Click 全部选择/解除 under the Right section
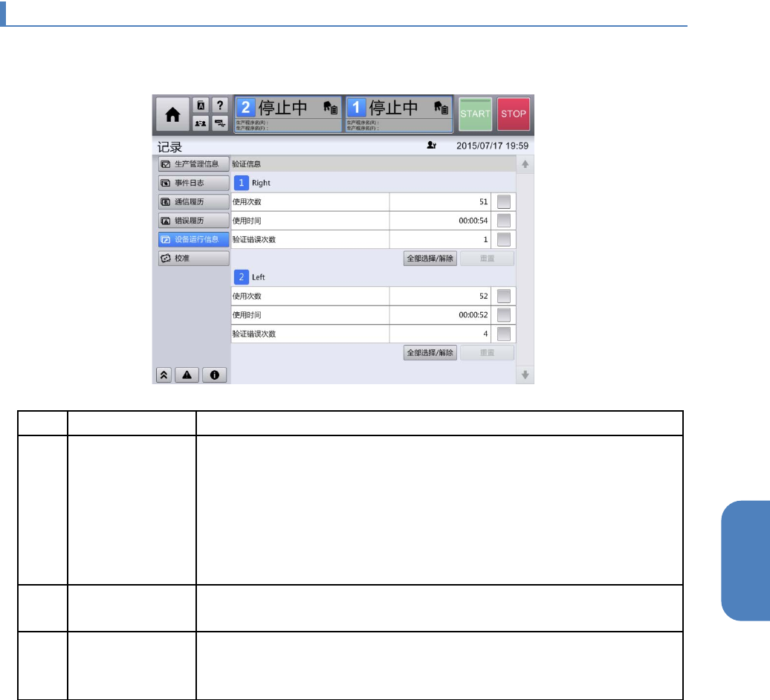 tap(430, 258)
